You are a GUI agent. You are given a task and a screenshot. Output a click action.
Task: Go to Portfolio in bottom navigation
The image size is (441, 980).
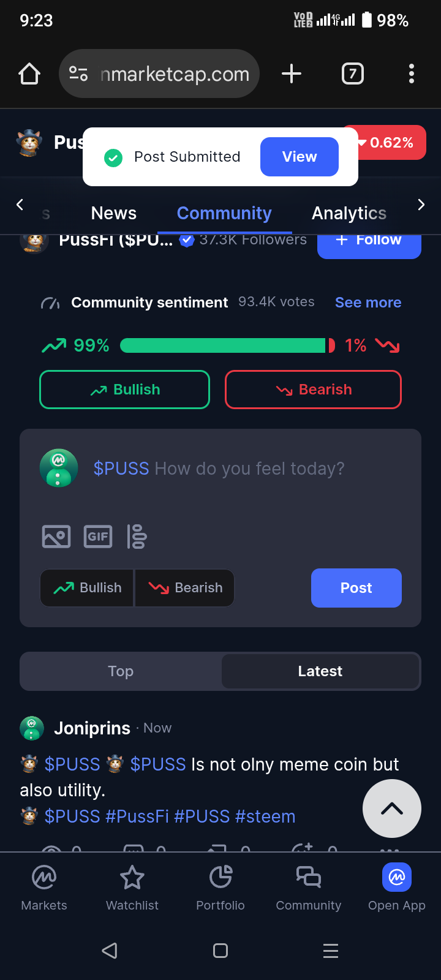[x=221, y=888]
